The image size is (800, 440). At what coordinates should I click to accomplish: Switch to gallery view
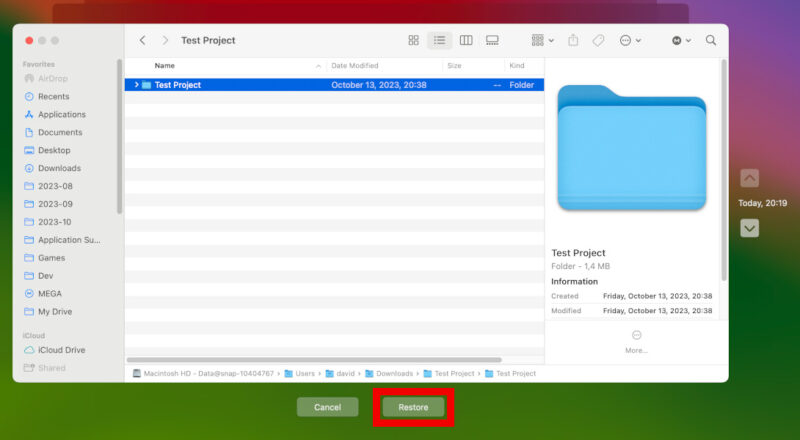click(x=492, y=40)
